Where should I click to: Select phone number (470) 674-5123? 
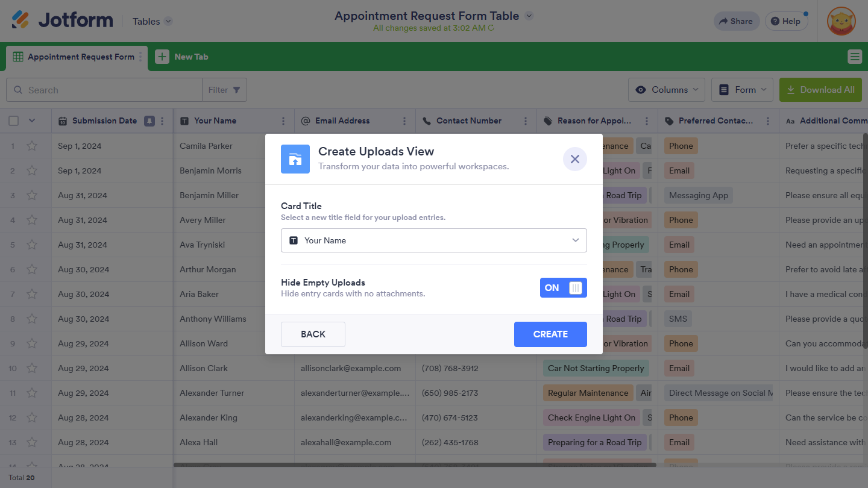pyautogui.click(x=476, y=418)
